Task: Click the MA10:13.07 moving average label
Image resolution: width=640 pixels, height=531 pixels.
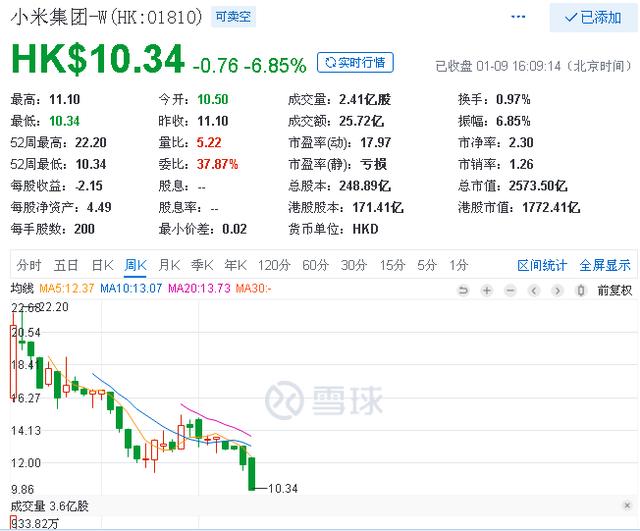Action: pos(131,289)
